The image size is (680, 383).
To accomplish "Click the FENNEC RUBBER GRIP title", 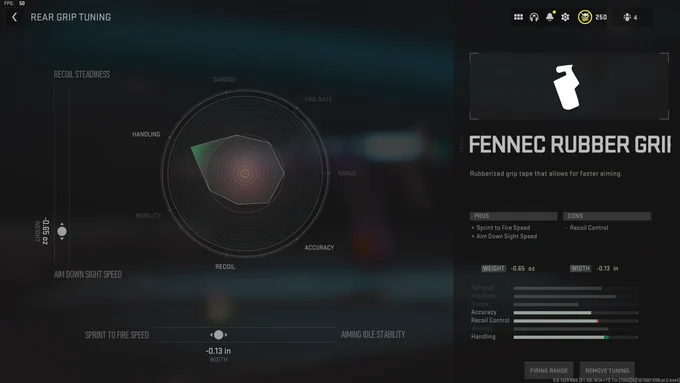I will coord(569,144).
